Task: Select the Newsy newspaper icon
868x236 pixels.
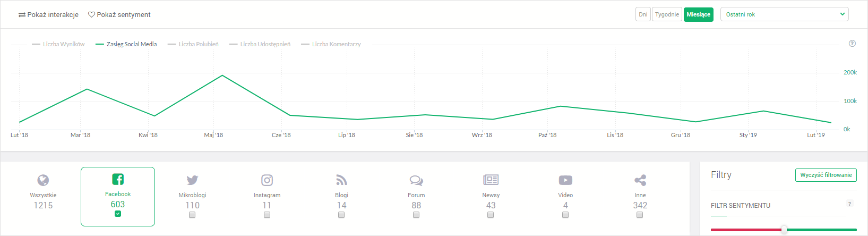Action: [491, 180]
